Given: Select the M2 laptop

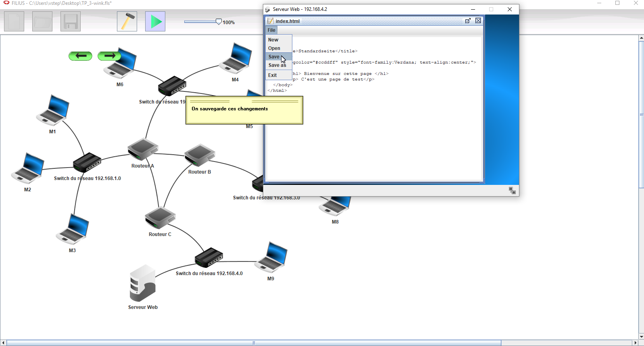Looking at the screenshot, I should tap(27, 168).
